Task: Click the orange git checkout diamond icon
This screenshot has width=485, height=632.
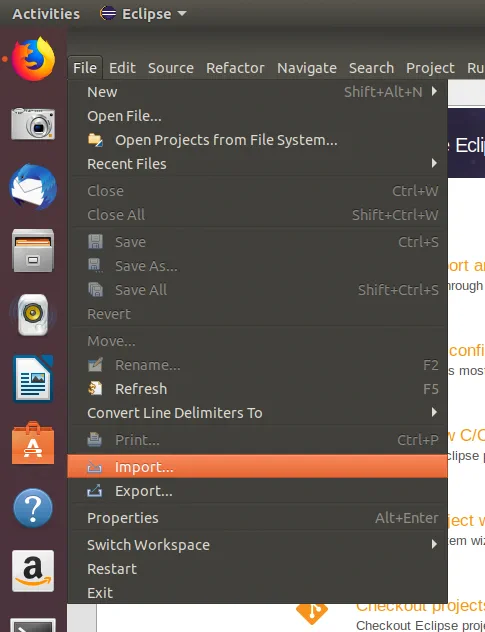Action: (311, 613)
